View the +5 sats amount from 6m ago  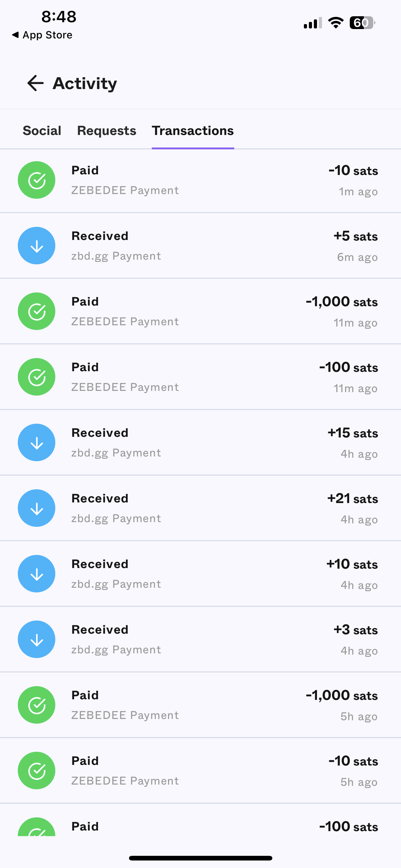pos(355,237)
